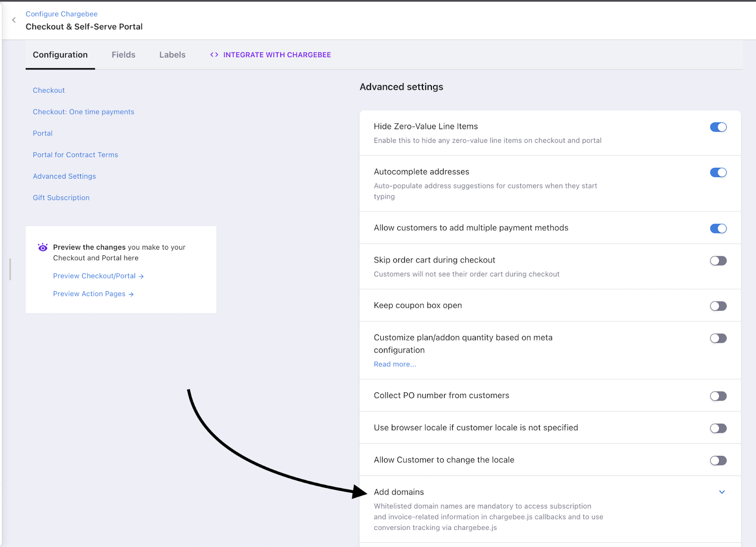Click the Add domains heading text
The width and height of the screenshot is (756, 547).
(399, 492)
